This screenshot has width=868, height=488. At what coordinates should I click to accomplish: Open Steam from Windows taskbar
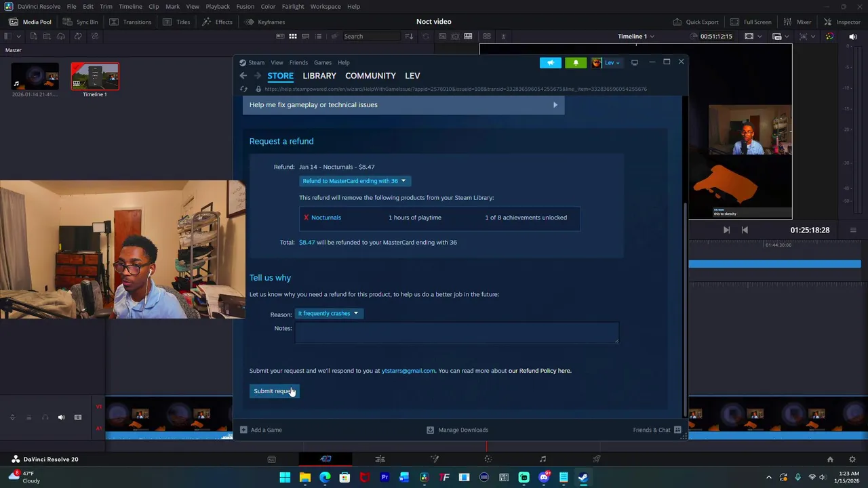(x=583, y=477)
